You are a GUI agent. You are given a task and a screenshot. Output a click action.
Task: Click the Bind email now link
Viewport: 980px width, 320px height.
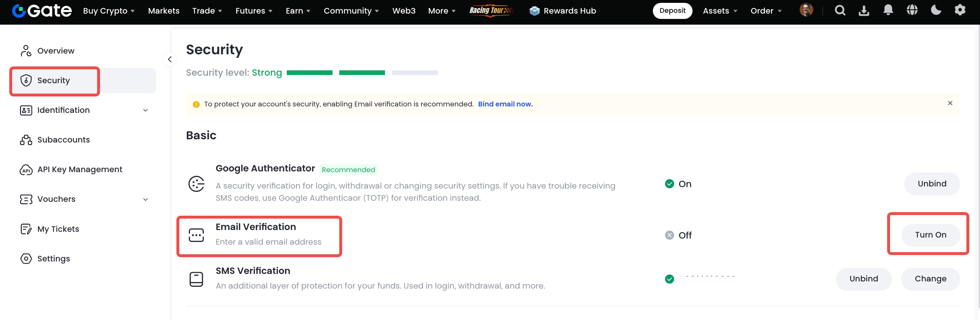505,104
